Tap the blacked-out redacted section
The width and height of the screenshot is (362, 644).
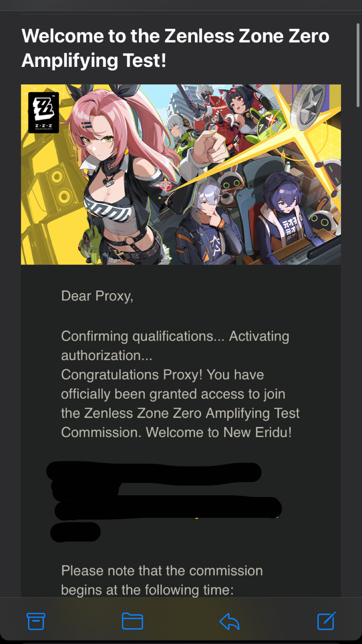click(x=164, y=501)
